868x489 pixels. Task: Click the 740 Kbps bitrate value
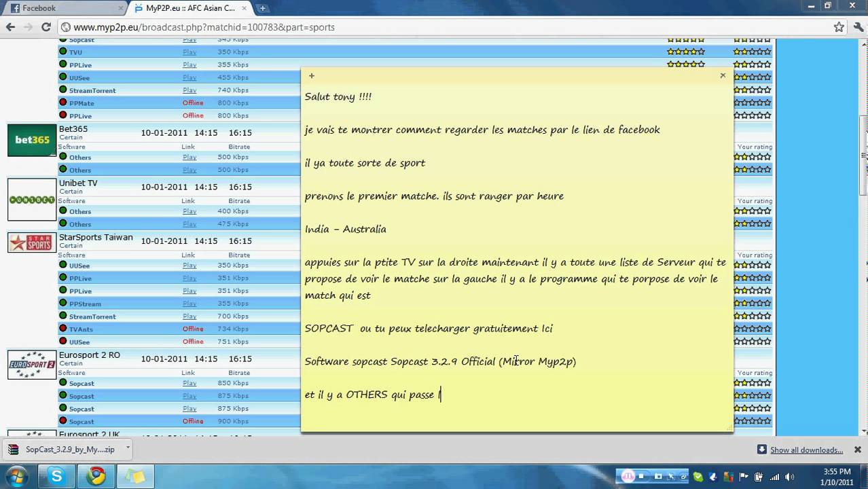(233, 90)
